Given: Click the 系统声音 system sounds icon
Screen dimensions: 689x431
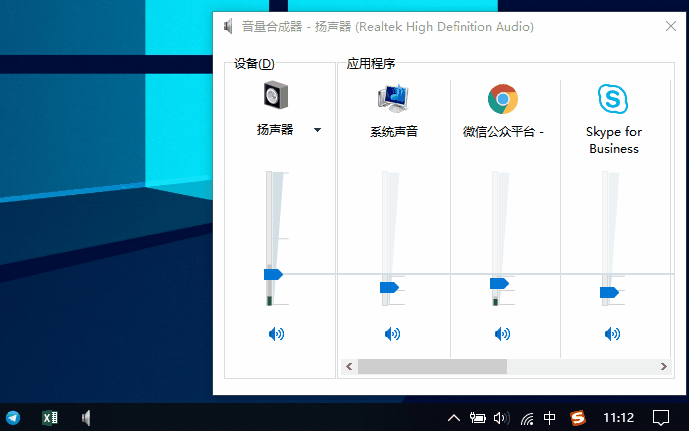Looking at the screenshot, I should [x=392, y=98].
